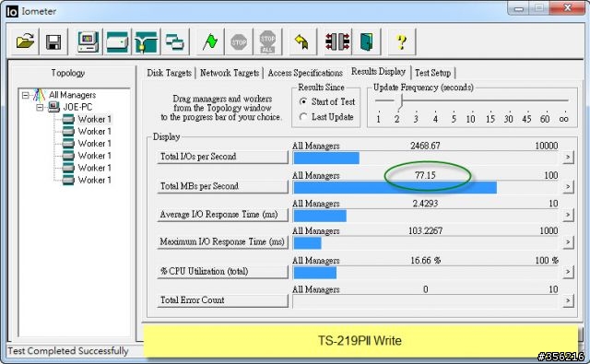Click Total Error Count button

tap(222, 300)
